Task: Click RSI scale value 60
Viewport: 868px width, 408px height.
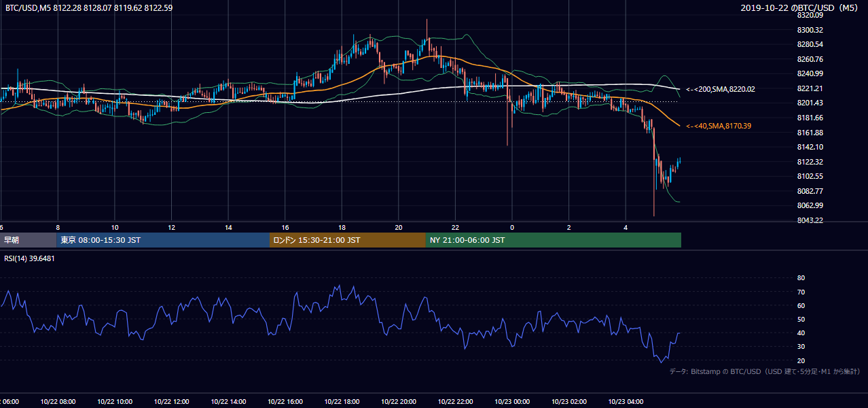Action: coord(801,305)
